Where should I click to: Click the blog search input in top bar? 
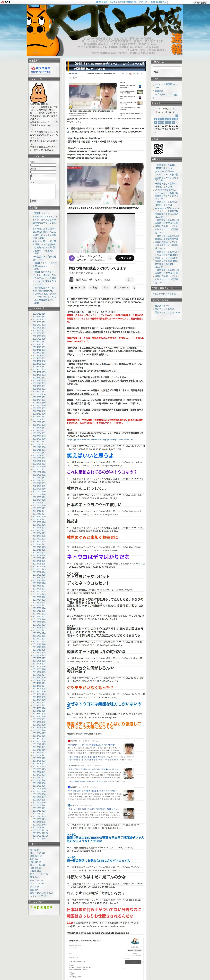180,2
